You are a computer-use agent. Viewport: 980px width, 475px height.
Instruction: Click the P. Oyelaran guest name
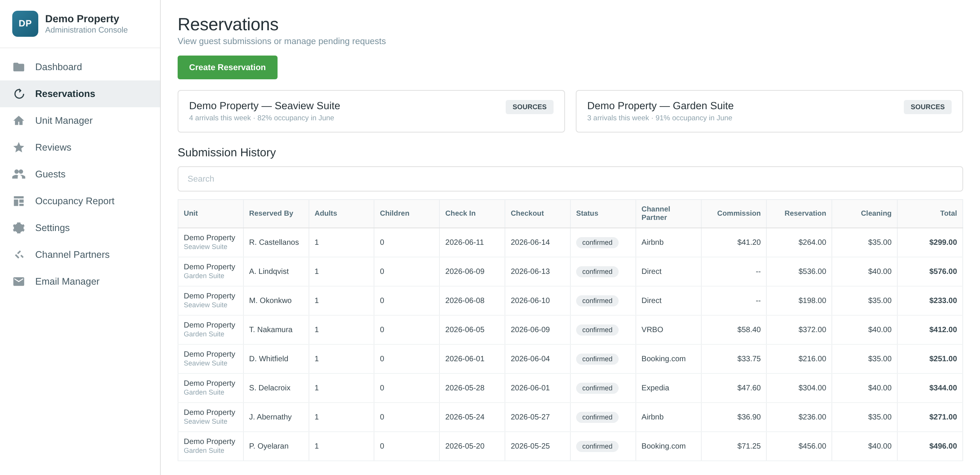269,446
